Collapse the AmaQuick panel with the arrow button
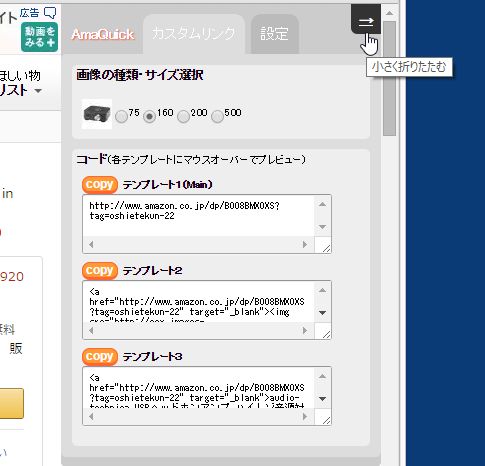 point(366,19)
